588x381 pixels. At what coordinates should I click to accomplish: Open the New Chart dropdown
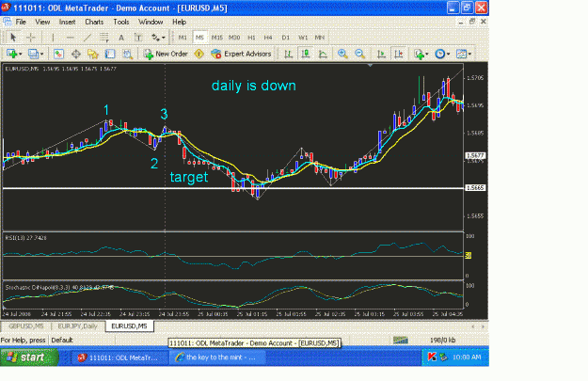click(x=14, y=54)
